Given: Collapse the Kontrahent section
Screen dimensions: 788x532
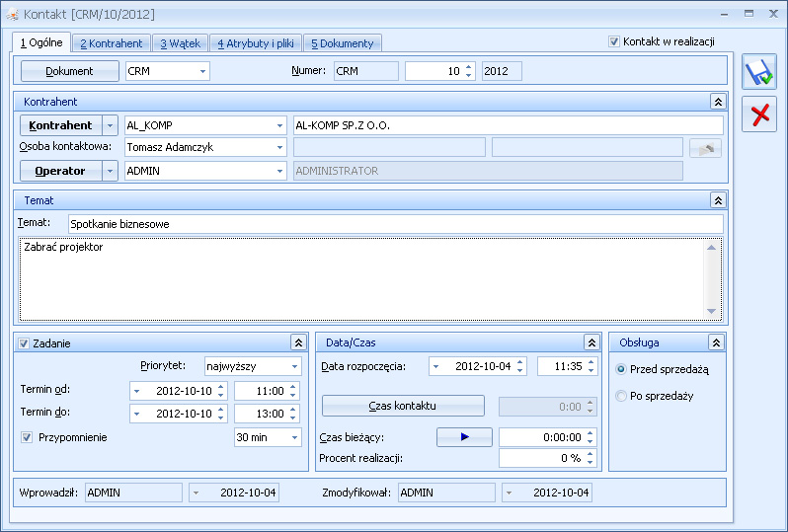Looking at the screenshot, I should pos(718,102).
